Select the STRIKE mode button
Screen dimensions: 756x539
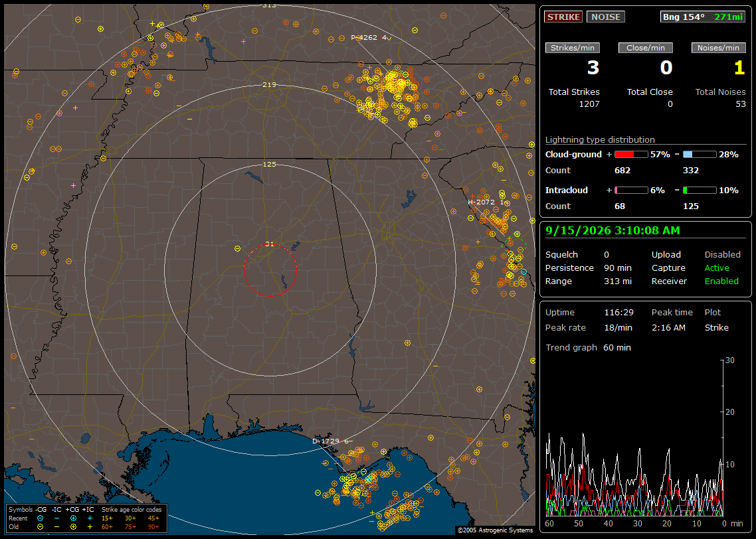(563, 17)
